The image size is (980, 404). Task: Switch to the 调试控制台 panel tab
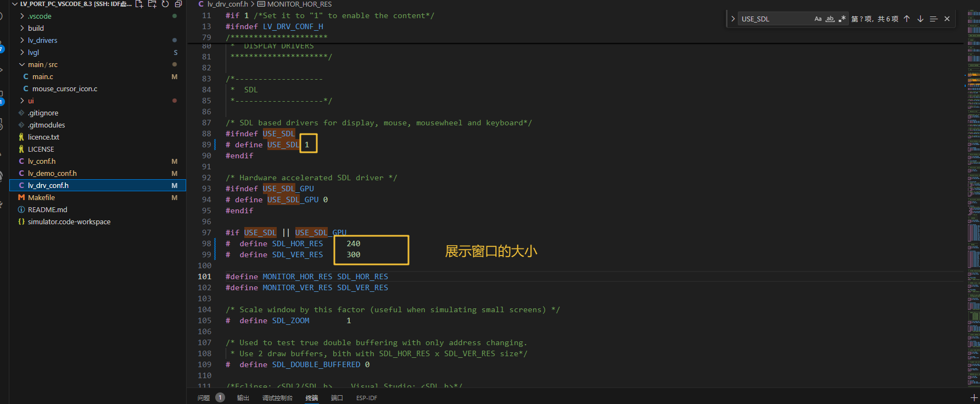point(277,398)
